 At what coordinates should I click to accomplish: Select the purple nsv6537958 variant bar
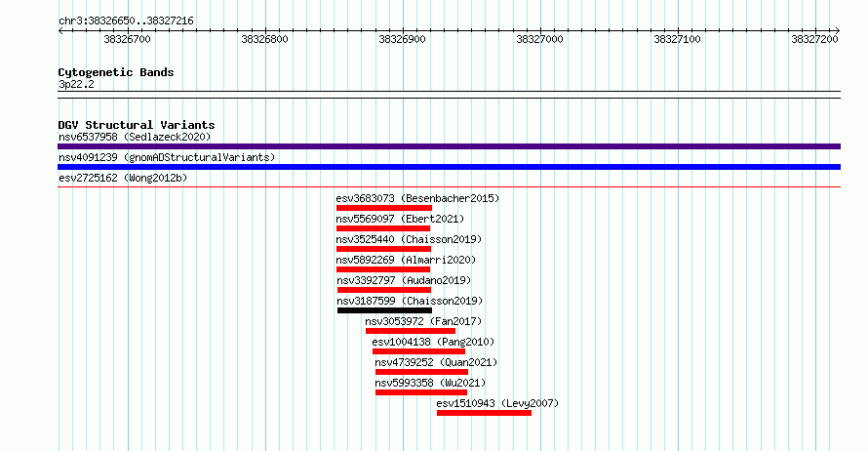coord(449,146)
